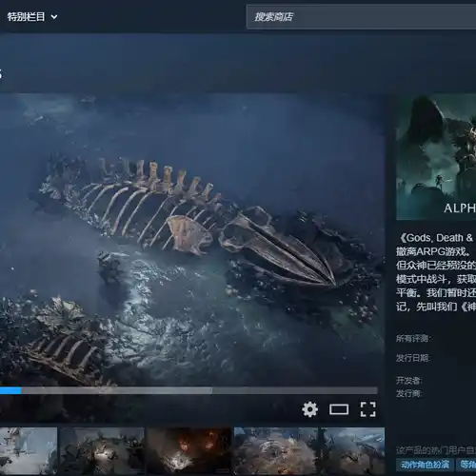Screen dimensions: 476x476
Task: Select the fourth circular arena thumbnail
Action: pos(276,450)
